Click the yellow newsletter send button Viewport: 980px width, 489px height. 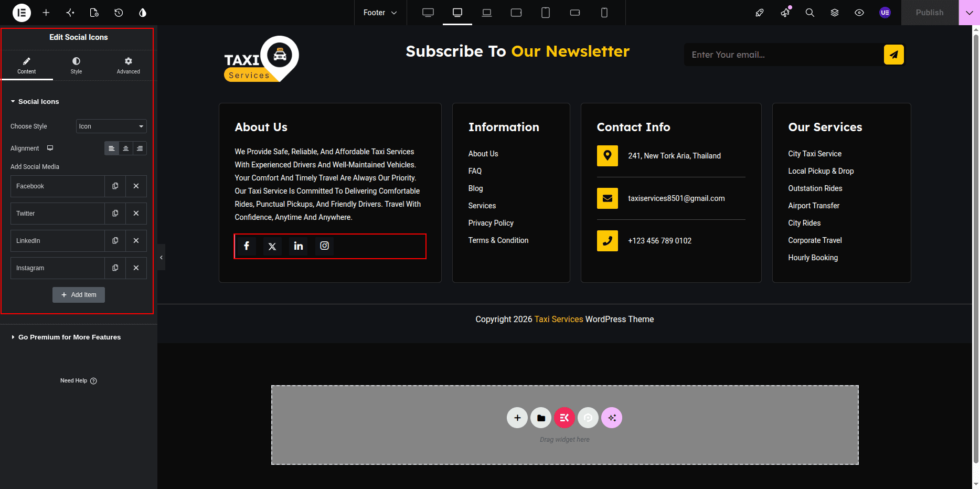(x=893, y=55)
